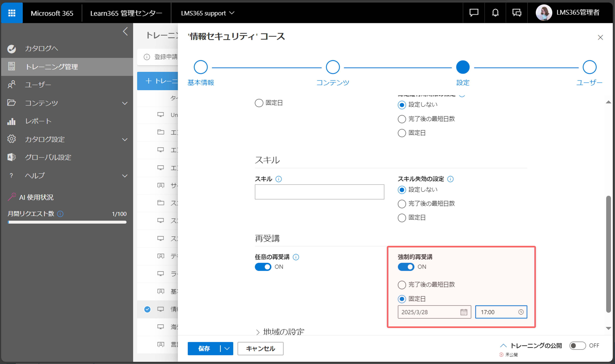The width and height of the screenshot is (615, 364).
Task: Close the 情報セキュリティ course panel
Action: pos(600,37)
